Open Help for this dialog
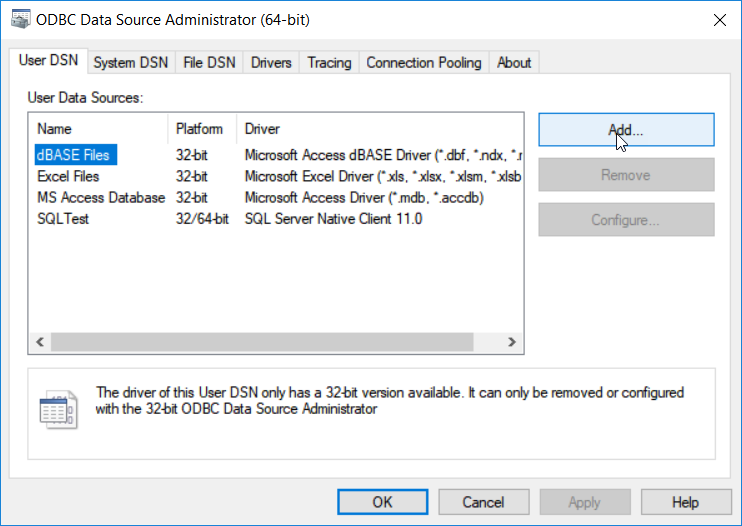 [x=685, y=502]
